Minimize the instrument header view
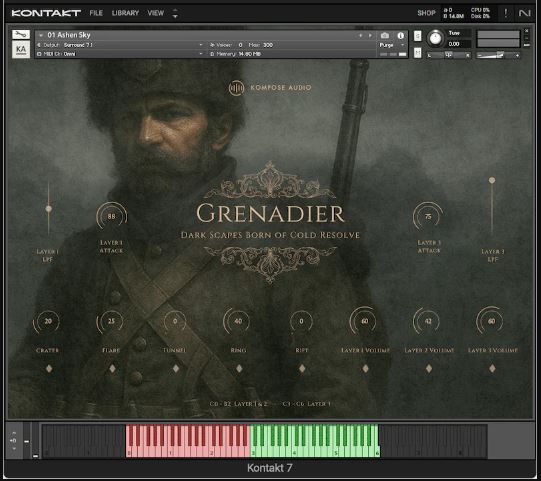Viewport: 541px width, 481px height. point(527,45)
